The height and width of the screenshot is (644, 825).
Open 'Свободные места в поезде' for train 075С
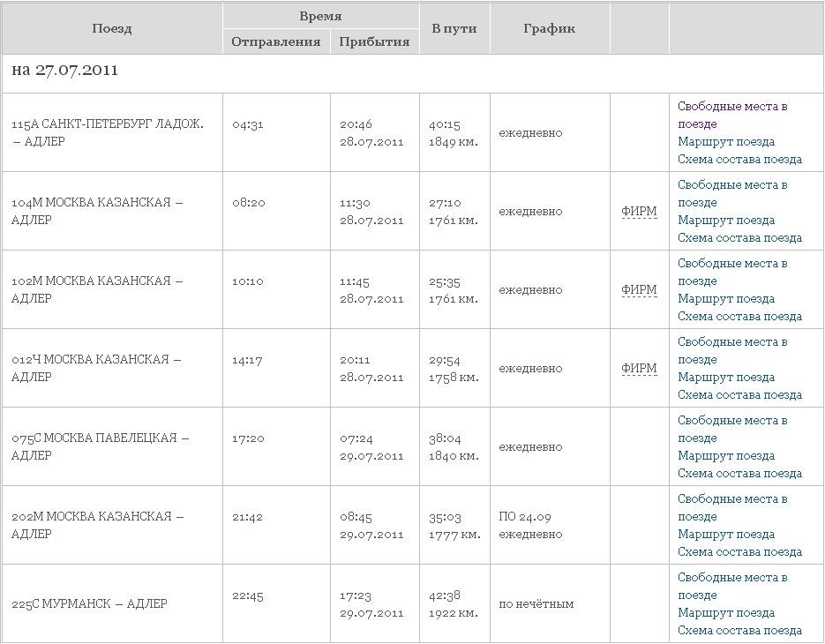(732, 421)
